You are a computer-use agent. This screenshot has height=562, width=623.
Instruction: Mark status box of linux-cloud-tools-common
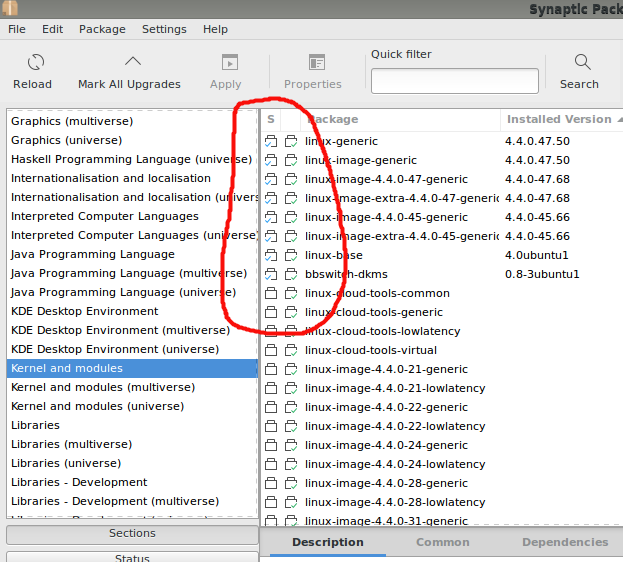pos(271,293)
